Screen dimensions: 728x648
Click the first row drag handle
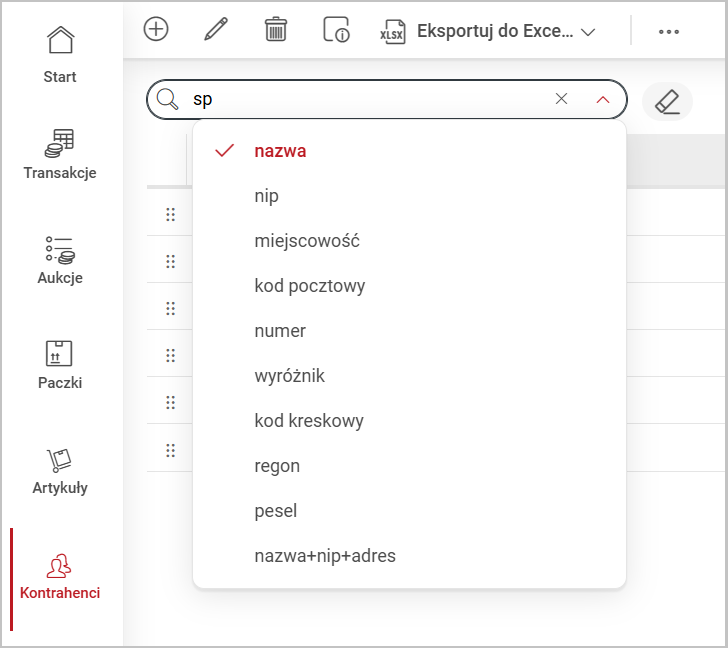[170, 214]
